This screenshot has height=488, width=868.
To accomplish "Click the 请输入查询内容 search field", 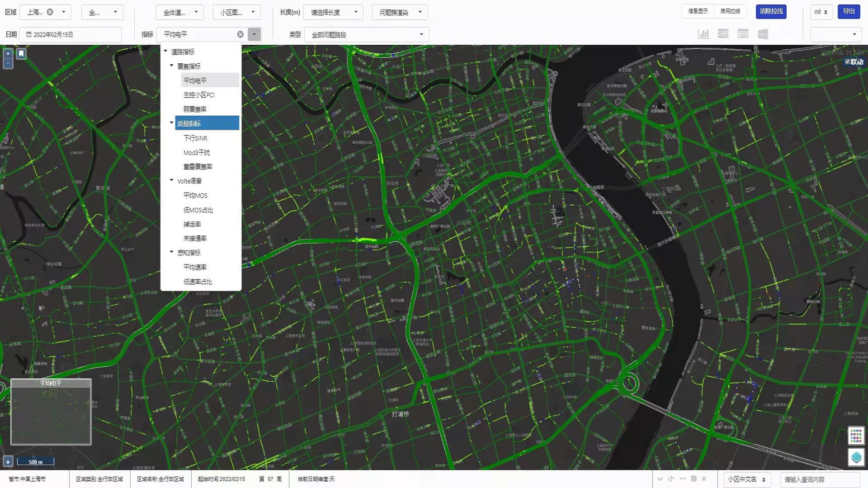I will click(820, 479).
